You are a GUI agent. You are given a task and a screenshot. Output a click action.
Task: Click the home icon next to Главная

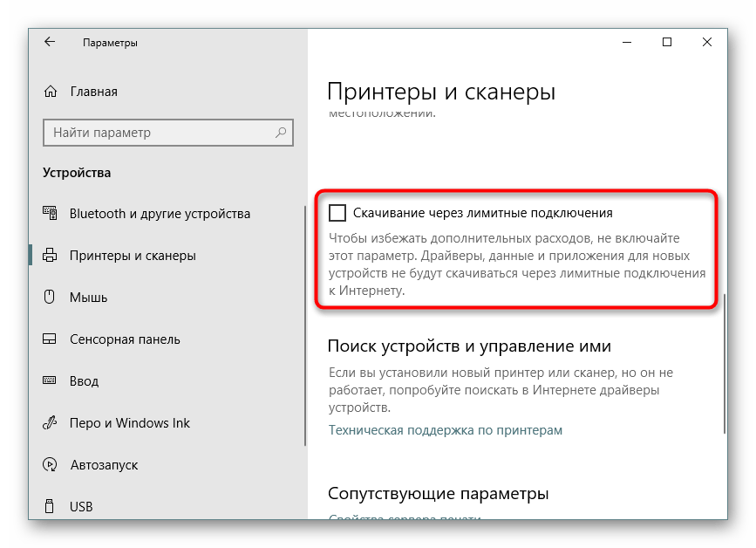tap(51, 91)
